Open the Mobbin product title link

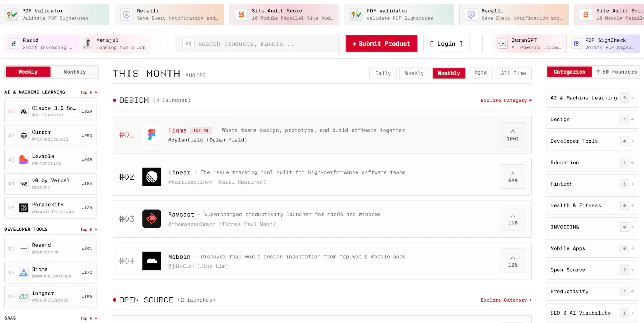179,257
